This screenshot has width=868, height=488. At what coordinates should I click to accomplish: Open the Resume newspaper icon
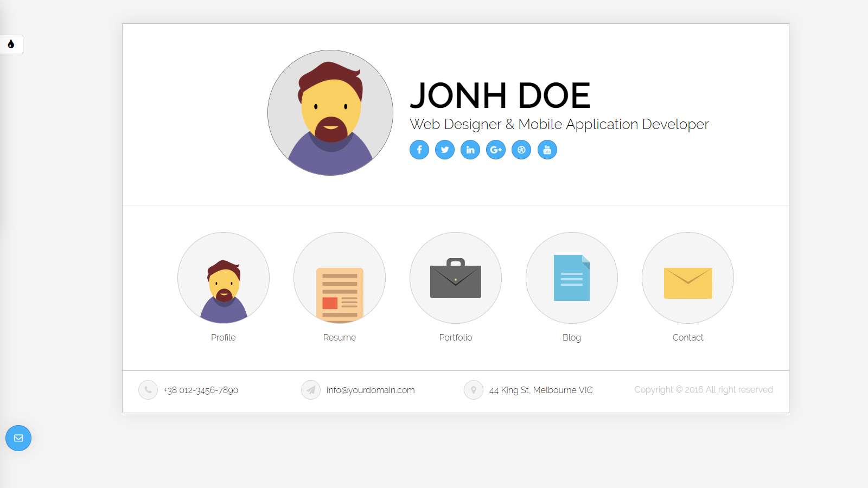(340, 278)
